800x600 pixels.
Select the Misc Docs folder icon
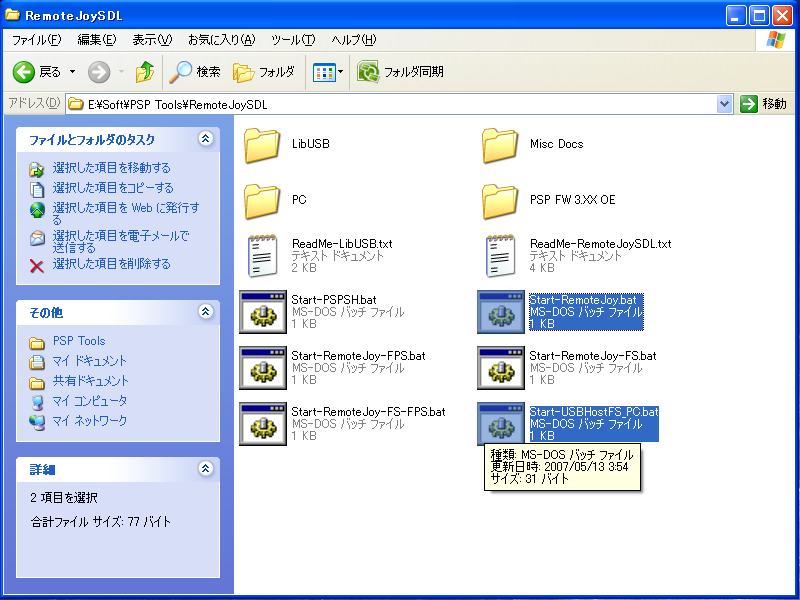coord(501,145)
